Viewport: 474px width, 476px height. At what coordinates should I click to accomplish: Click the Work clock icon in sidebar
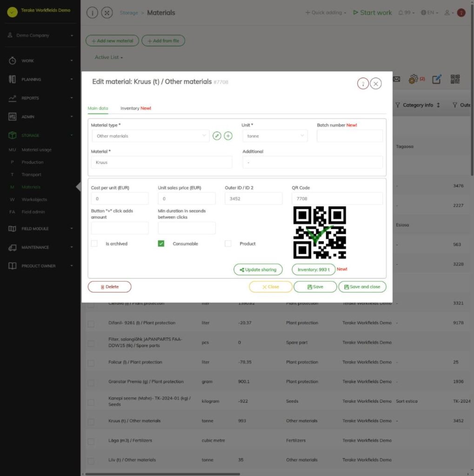(x=12, y=61)
